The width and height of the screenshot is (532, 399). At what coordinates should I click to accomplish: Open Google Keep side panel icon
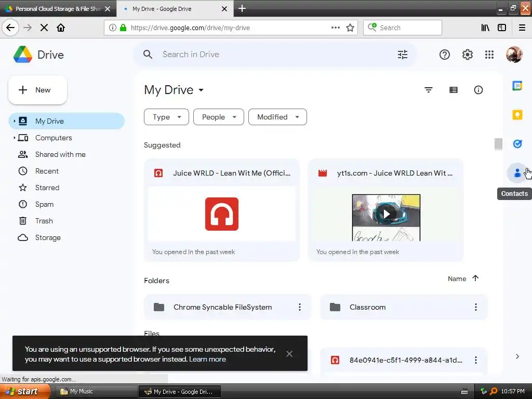tap(517, 115)
